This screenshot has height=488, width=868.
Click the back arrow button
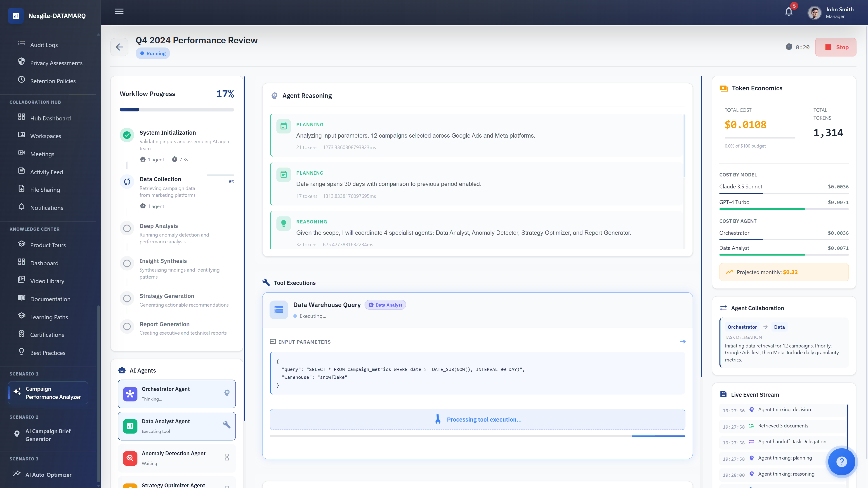coord(119,47)
